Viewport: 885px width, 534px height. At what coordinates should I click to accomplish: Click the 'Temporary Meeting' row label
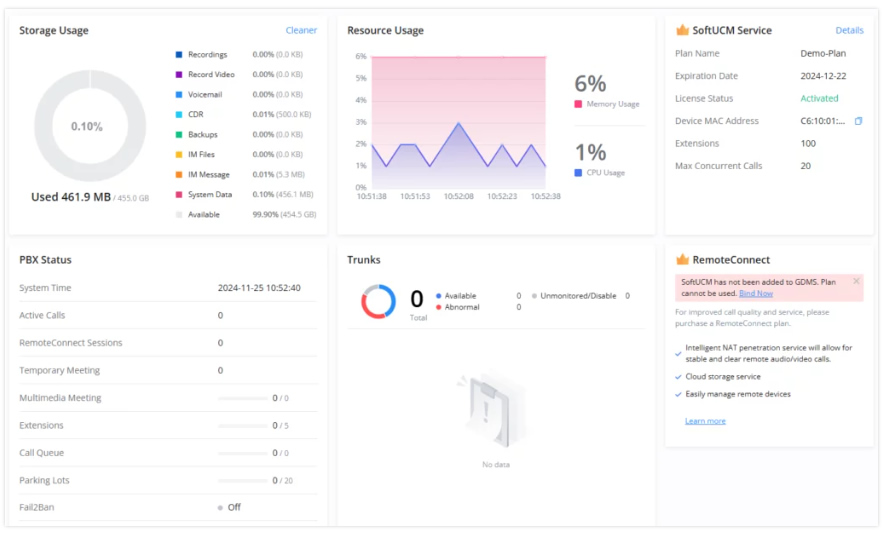tap(59, 370)
